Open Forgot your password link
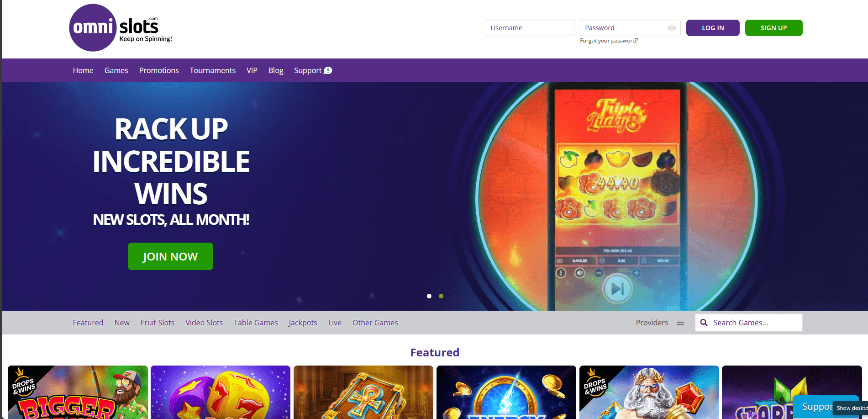This screenshot has height=419, width=868. click(609, 41)
